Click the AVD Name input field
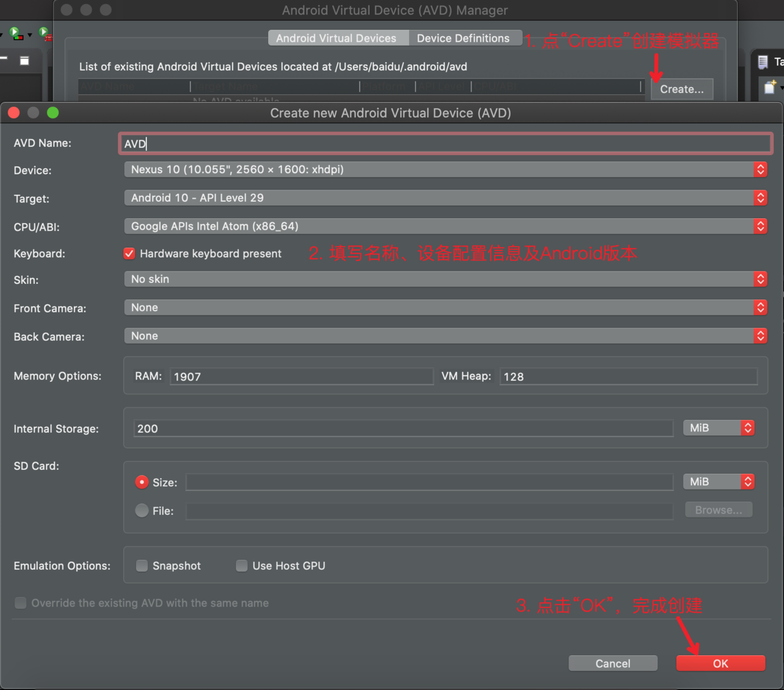Screen dimensions: 784x690 pyautogui.click(x=445, y=144)
